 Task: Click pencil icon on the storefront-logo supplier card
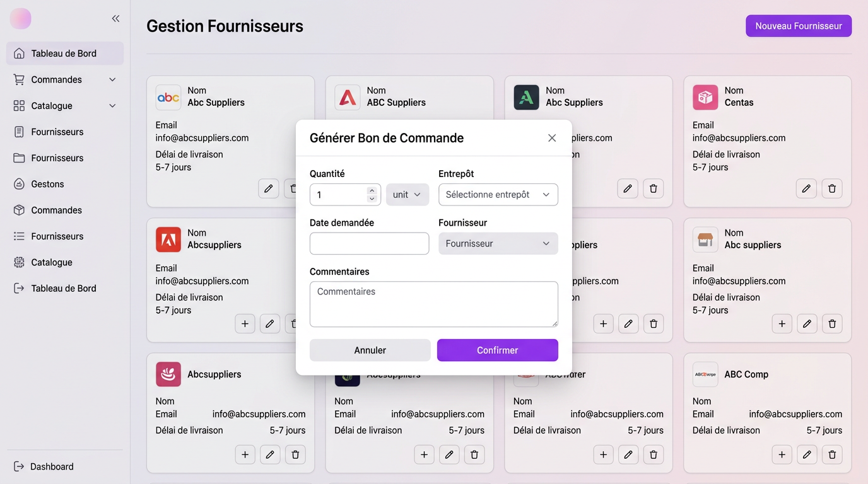point(807,324)
